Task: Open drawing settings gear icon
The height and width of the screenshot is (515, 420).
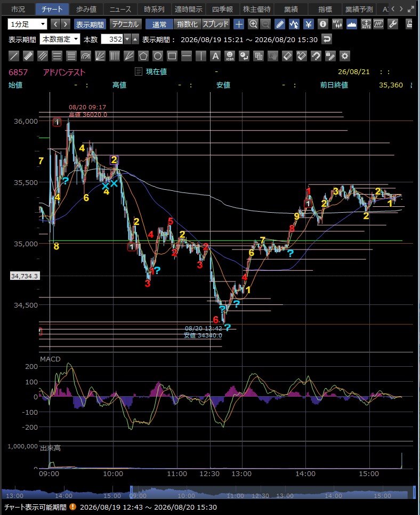Action: click(345, 56)
